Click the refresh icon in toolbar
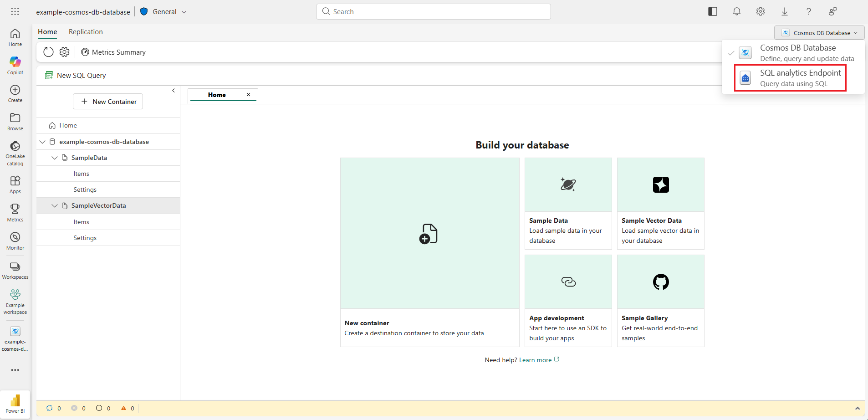Image resolution: width=868 pixels, height=420 pixels. click(x=48, y=52)
